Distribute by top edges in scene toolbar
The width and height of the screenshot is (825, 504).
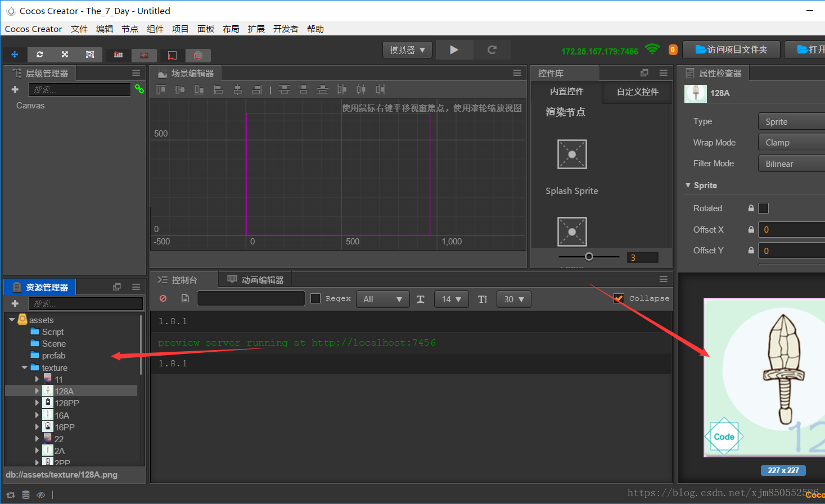[285, 89]
